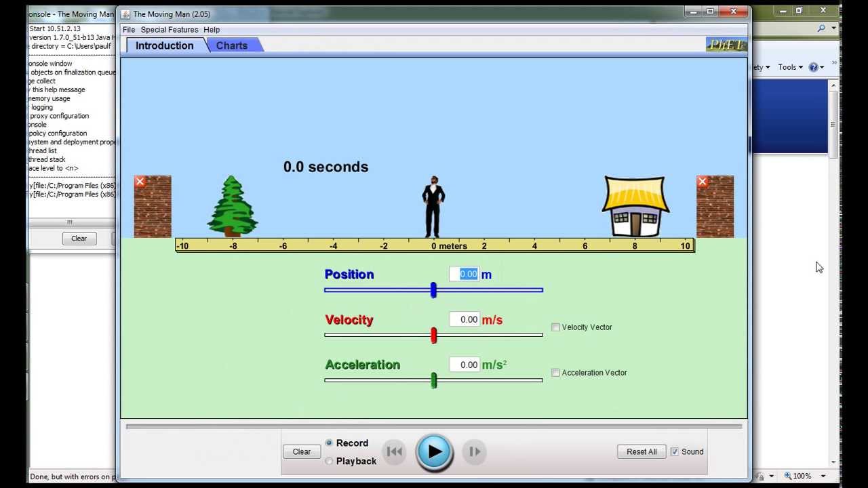
Task: Click the Clear button in the simulation
Action: tap(302, 451)
